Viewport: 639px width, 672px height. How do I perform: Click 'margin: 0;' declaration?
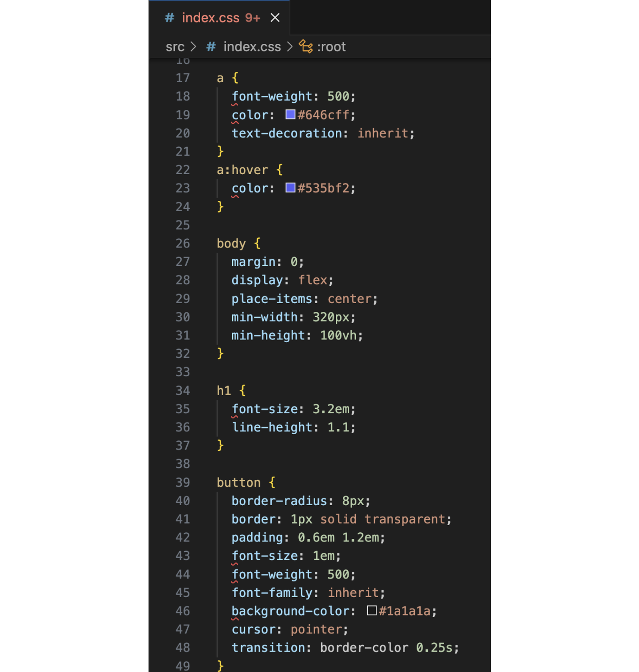click(268, 262)
